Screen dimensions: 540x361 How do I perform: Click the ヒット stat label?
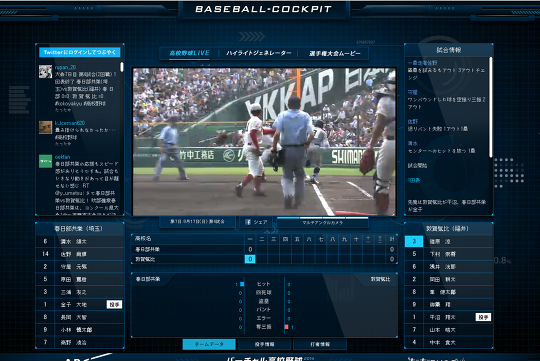[x=264, y=284]
